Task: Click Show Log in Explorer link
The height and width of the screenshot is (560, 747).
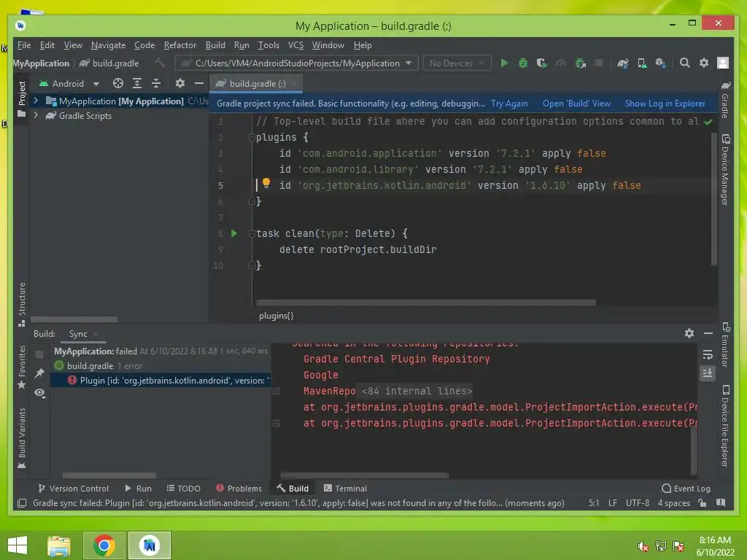Action: coord(665,104)
